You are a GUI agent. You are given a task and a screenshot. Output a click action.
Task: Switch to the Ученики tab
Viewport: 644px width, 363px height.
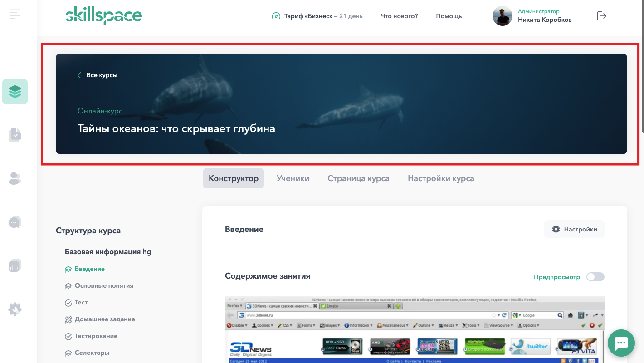[x=293, y=178]
